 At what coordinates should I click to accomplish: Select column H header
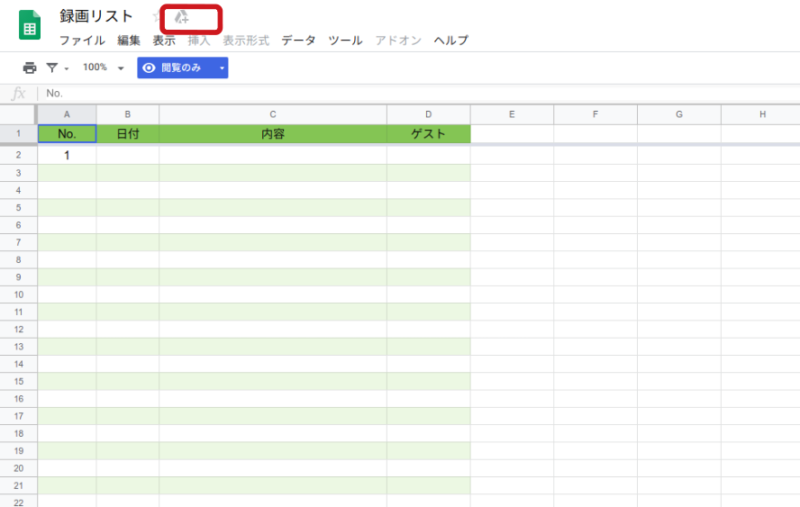tap(761, 114)
